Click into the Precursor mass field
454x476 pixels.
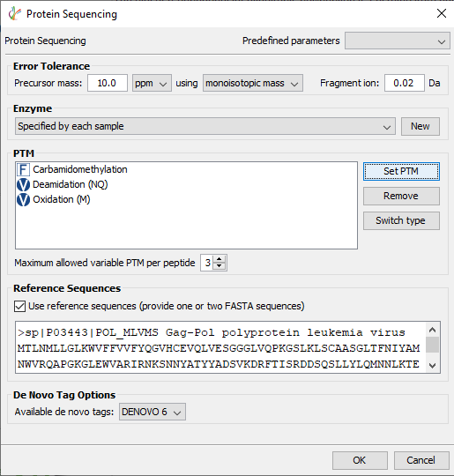(108, 83)
